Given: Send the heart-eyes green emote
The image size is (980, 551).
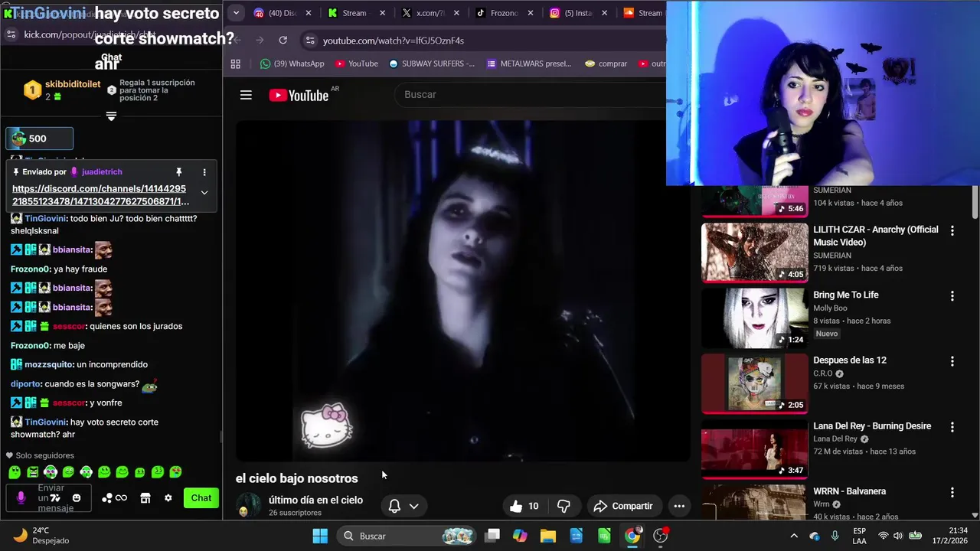Looking at the screenshot, I should point(175,472).
